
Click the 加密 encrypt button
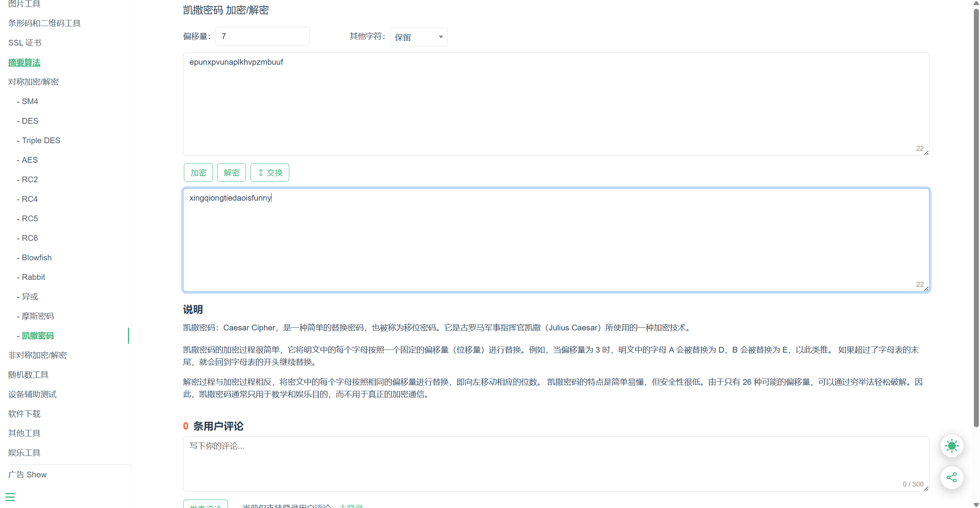[x=198, y=173]
